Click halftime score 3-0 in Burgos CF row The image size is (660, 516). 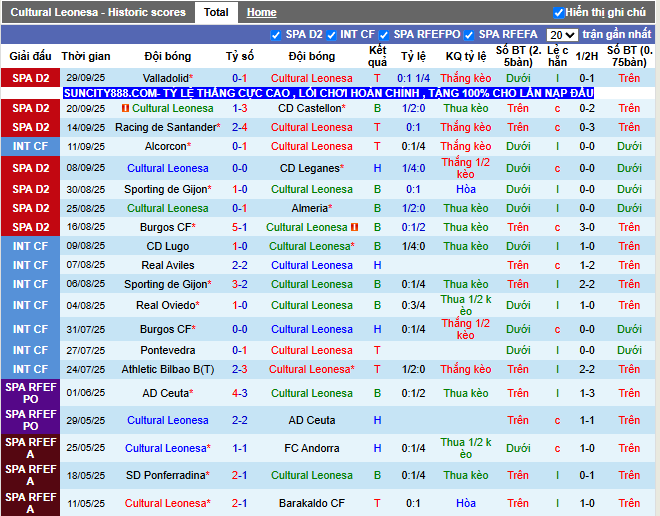pos(587,227)
